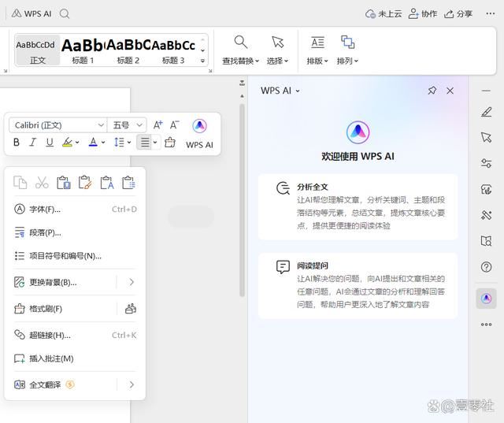The width and height of the screenshot is (504, 423).
Task: Click the 分享 share button
Action: click(x=458, y=13)
